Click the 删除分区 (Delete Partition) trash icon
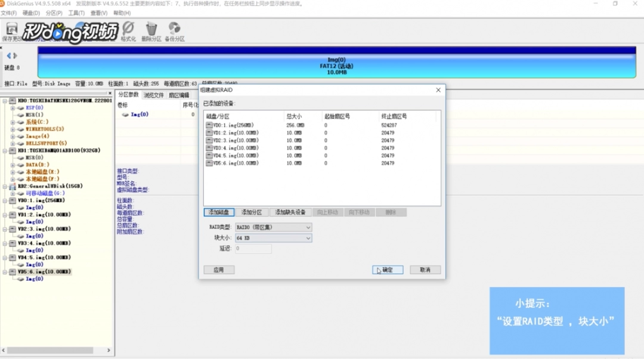Screen dimensions: 644x359 pos(151,30)
